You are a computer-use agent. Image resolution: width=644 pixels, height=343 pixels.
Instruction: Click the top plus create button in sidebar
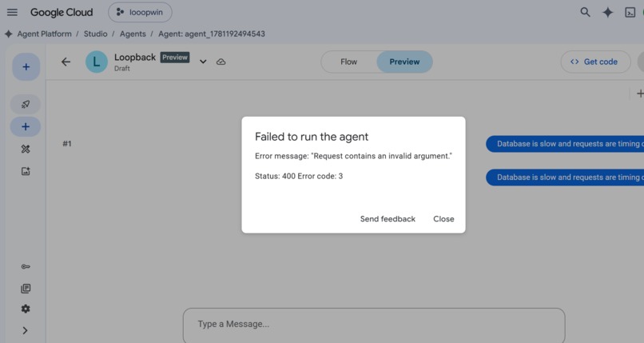pos(26,66)
